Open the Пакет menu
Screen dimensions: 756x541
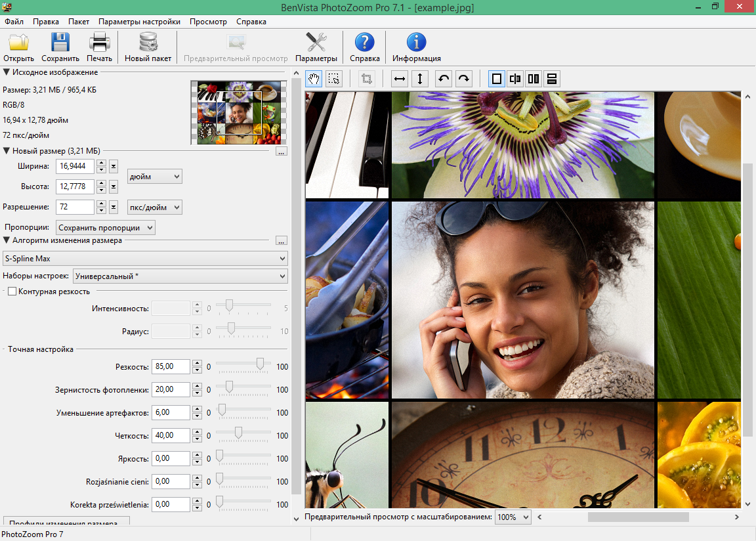pos(79,22)
